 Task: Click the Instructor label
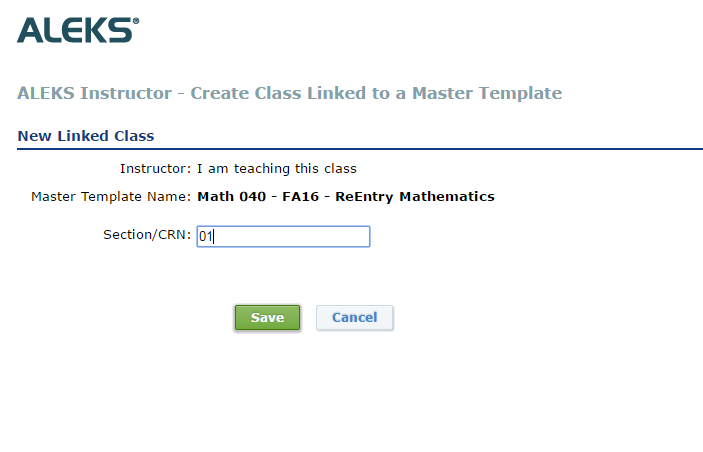tap(156, 169)
